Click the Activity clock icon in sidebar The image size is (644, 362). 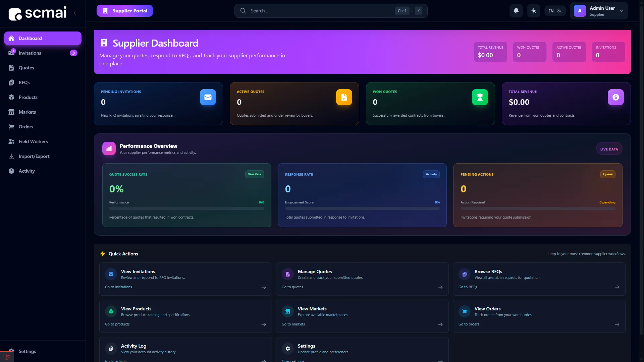click(x=11, y=171)
